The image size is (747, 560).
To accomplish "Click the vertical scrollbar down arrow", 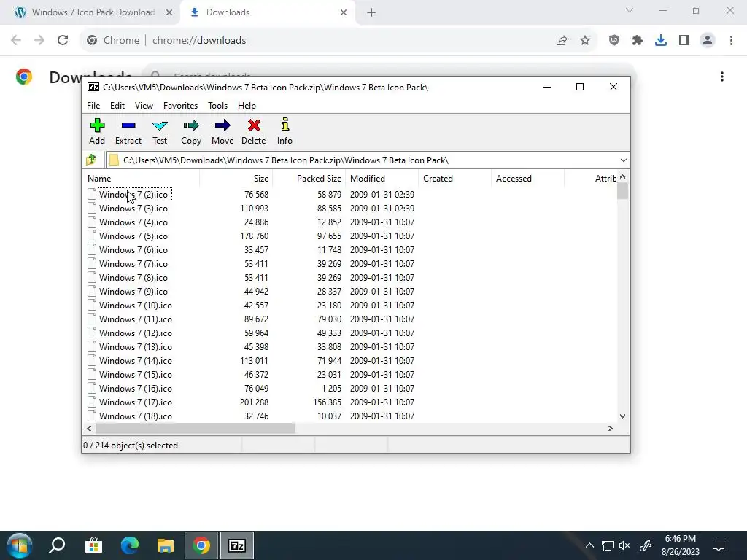I will click(623, 416).
